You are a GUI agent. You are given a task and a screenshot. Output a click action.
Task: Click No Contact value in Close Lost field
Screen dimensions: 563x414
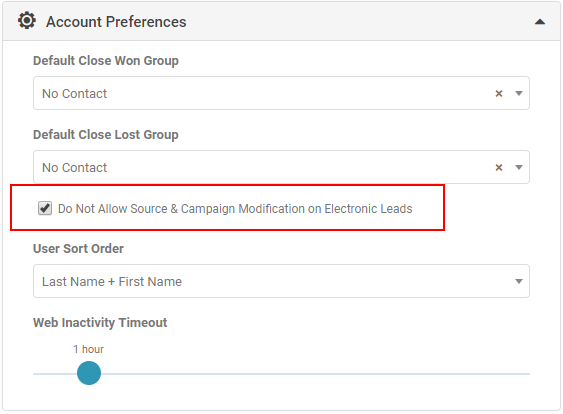(x=75, y=168)
